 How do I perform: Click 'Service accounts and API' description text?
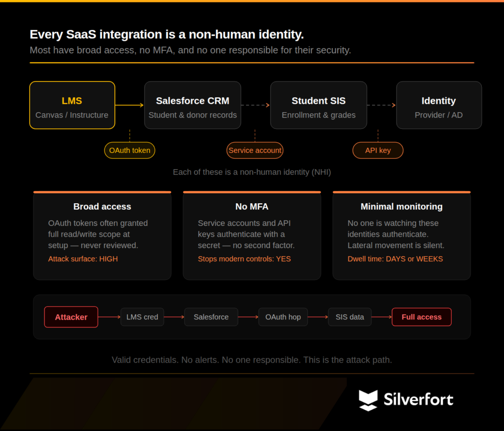(x=244, y=223)
